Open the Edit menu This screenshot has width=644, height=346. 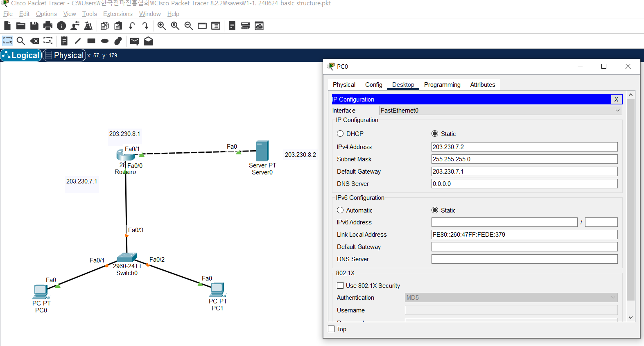(x=24, y=14)
